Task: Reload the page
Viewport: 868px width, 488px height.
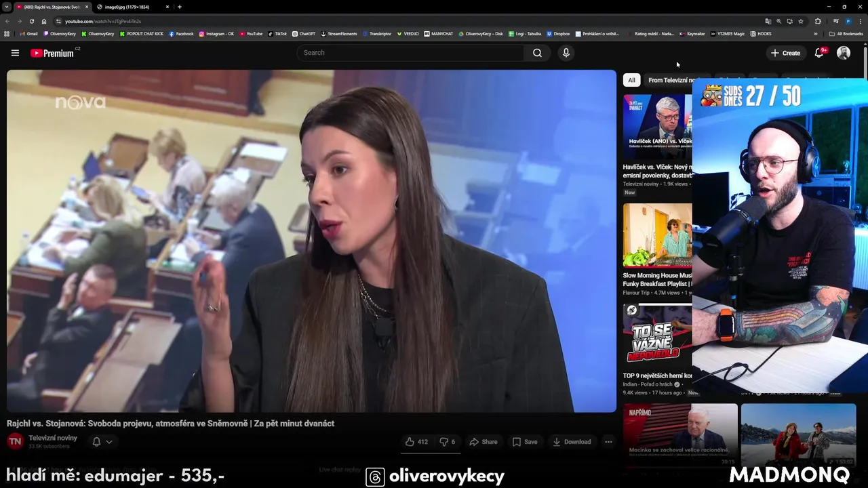Action: pos(31,21)
